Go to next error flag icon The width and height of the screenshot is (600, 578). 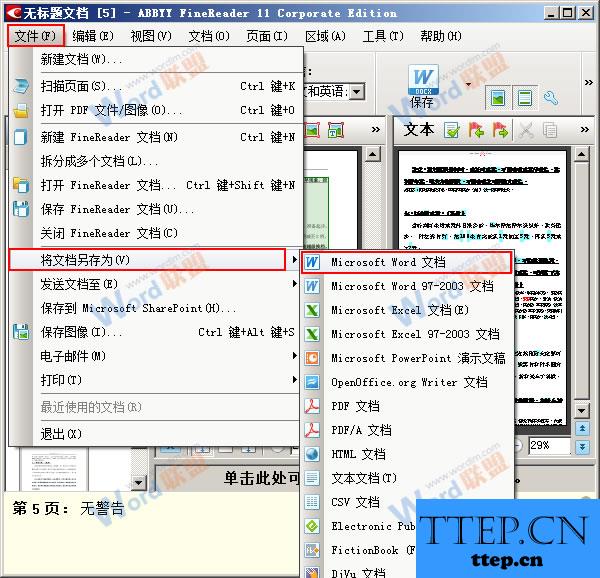click(501, 130)
